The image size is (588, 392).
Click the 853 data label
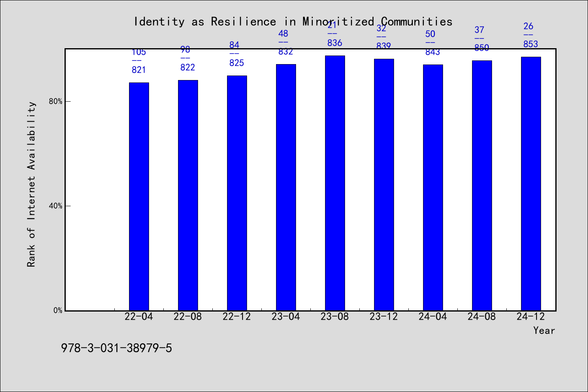531,44
